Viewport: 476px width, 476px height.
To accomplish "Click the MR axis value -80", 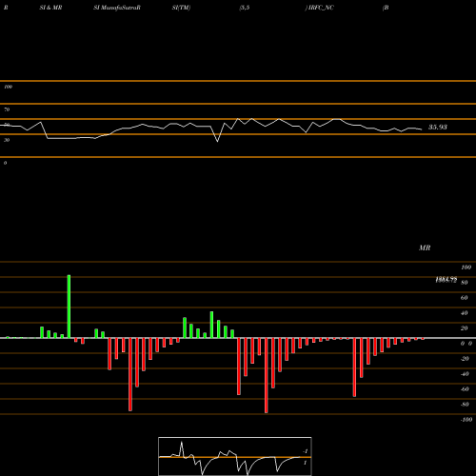I will click(x=465, y=405).
